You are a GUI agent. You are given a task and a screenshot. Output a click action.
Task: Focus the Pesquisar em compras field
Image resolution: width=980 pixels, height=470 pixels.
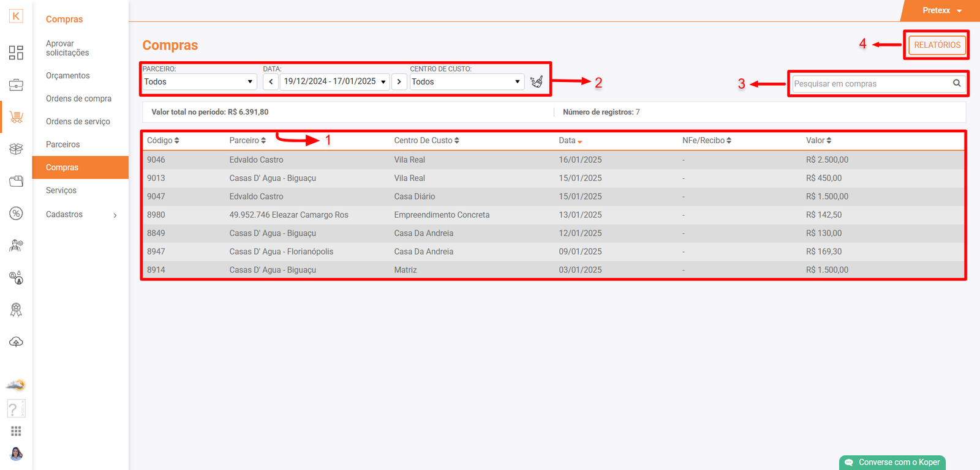[870, 84]
